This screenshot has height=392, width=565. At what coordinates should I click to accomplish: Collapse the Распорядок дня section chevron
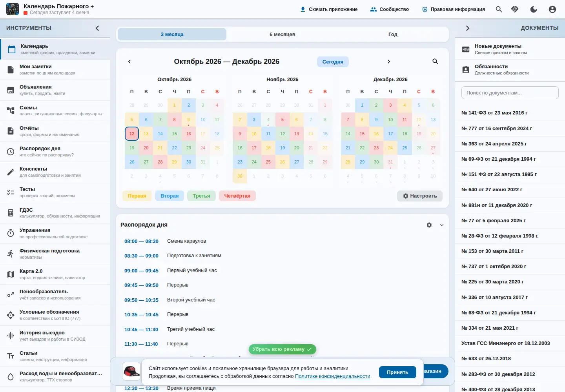(x=442, y=225)
